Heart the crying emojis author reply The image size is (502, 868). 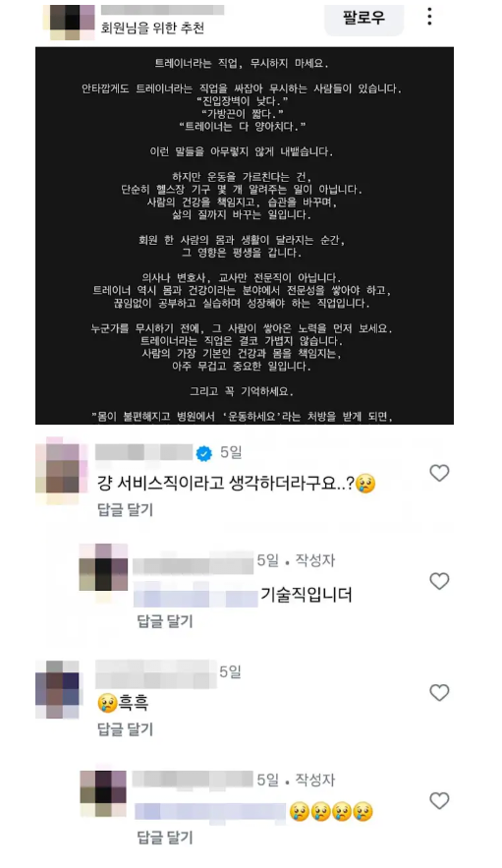439,800
